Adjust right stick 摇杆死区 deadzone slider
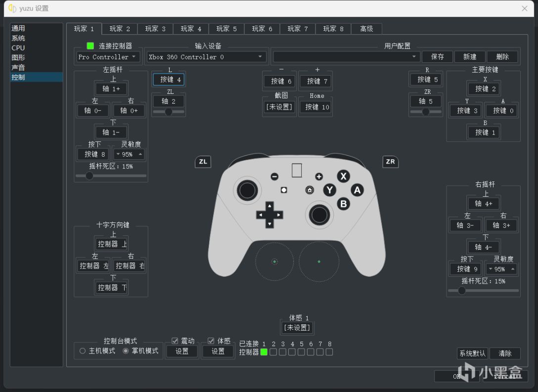Screen dimensions: 538x392 coord(483,291)
